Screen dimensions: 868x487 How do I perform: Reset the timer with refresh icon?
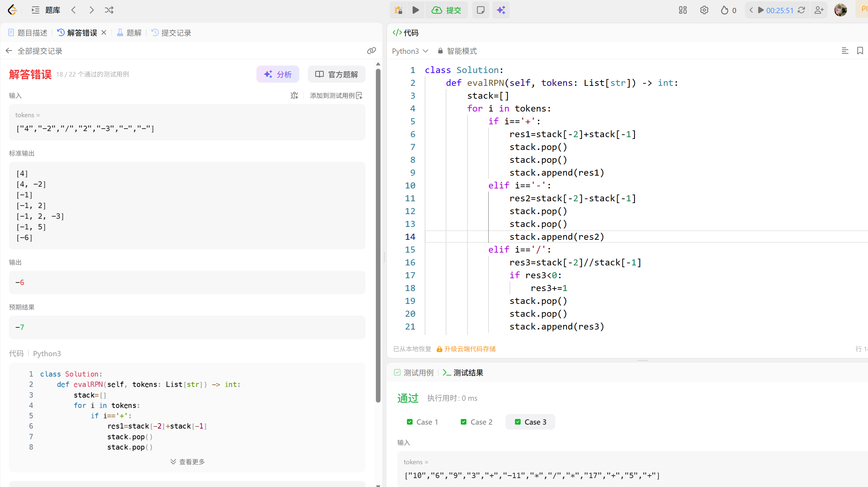(801, 10)
